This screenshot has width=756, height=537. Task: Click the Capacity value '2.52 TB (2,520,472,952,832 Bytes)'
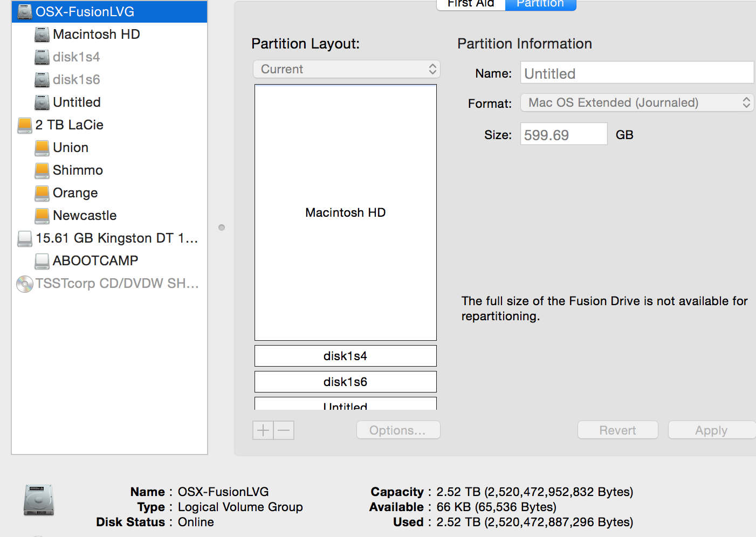[x=535, y=492]
